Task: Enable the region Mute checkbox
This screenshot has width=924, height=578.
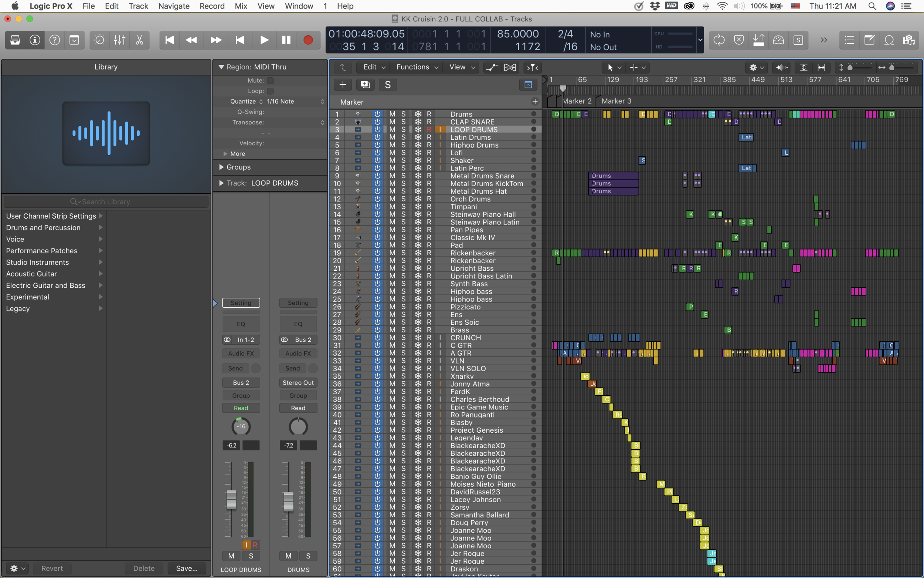Action: (x=271, y=81)
